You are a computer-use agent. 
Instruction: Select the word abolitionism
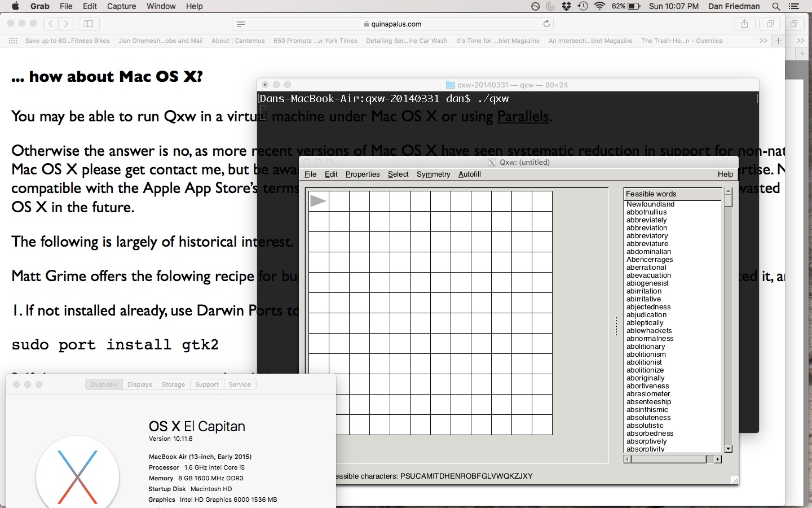point(646,354)
